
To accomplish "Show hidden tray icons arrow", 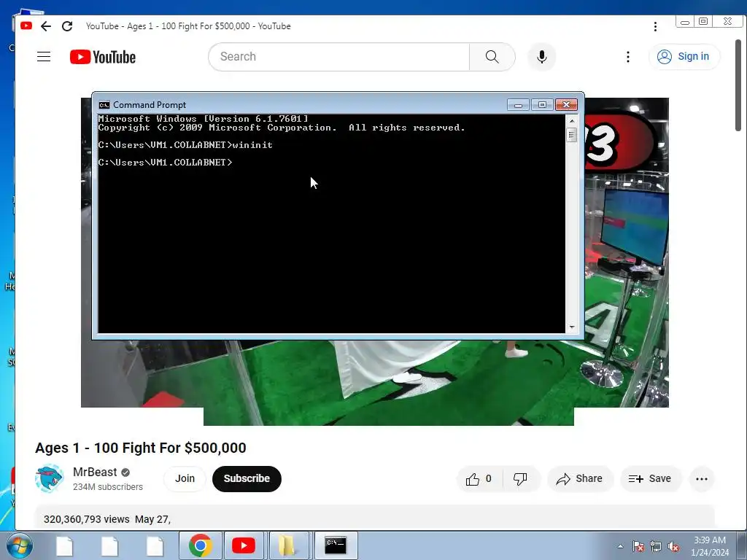I will (x=620, y=546).
